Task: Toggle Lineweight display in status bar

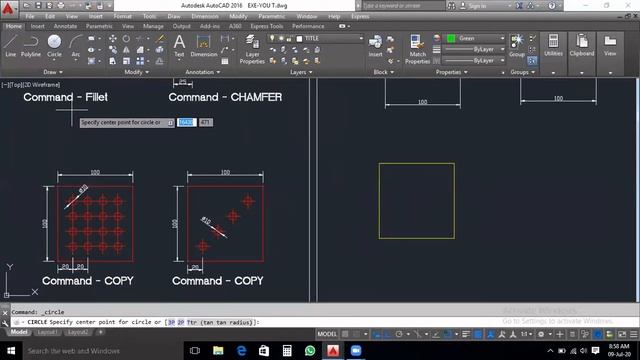Action: [466, 334]
